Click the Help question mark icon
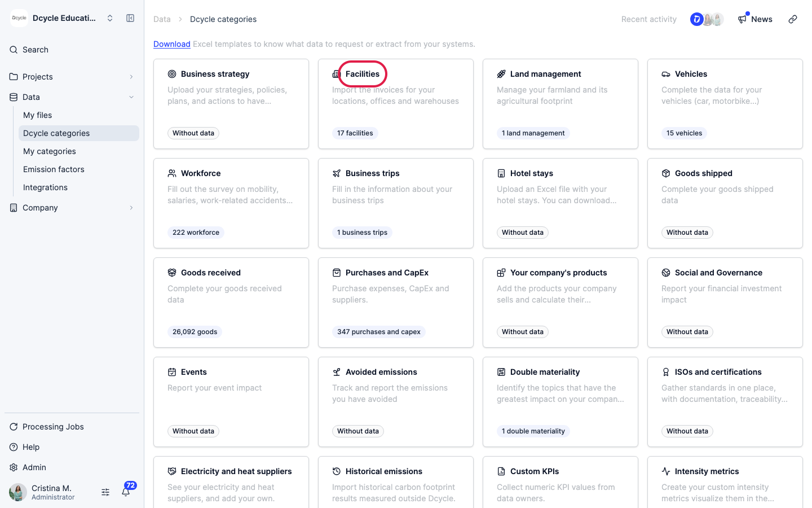This screenshot has height=508, width=812. point(14,447)
